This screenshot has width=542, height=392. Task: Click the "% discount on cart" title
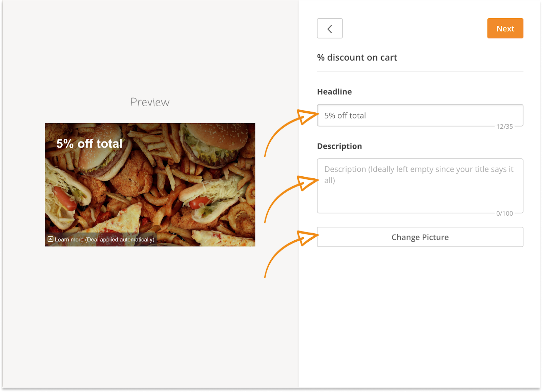(x=357, y=58)
